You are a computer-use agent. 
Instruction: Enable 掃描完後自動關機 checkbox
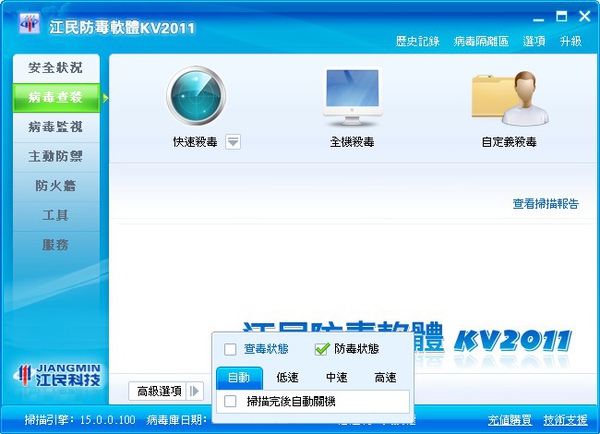click(x=230, y=401)
